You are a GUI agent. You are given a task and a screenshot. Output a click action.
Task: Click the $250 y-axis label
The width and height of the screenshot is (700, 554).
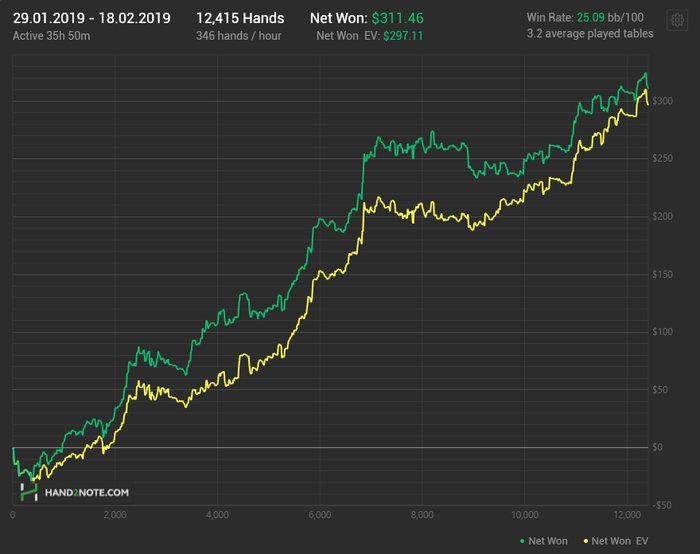point(662,158)
